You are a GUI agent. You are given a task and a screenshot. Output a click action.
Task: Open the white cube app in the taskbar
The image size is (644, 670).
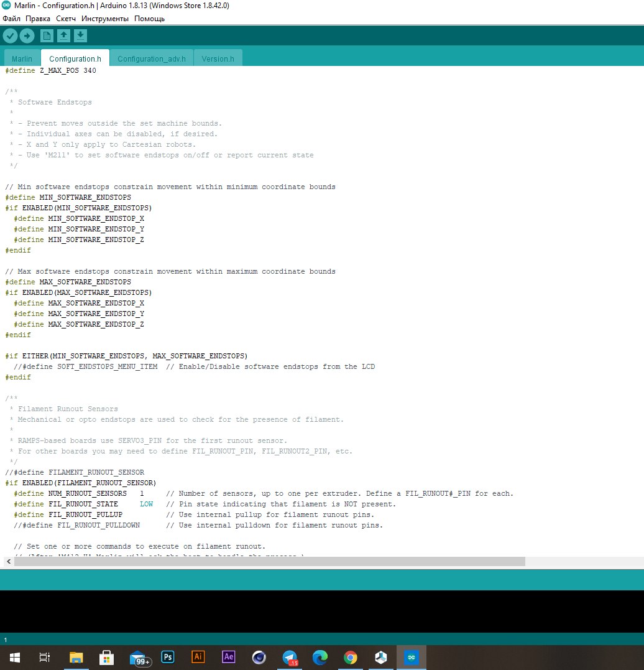(381, 657)
